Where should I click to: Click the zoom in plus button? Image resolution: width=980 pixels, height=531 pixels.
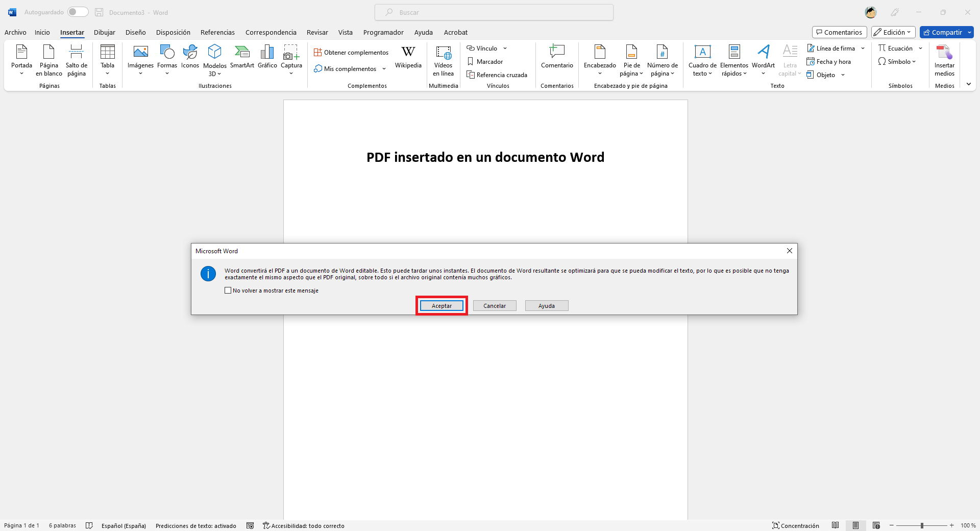pos(951,525)
